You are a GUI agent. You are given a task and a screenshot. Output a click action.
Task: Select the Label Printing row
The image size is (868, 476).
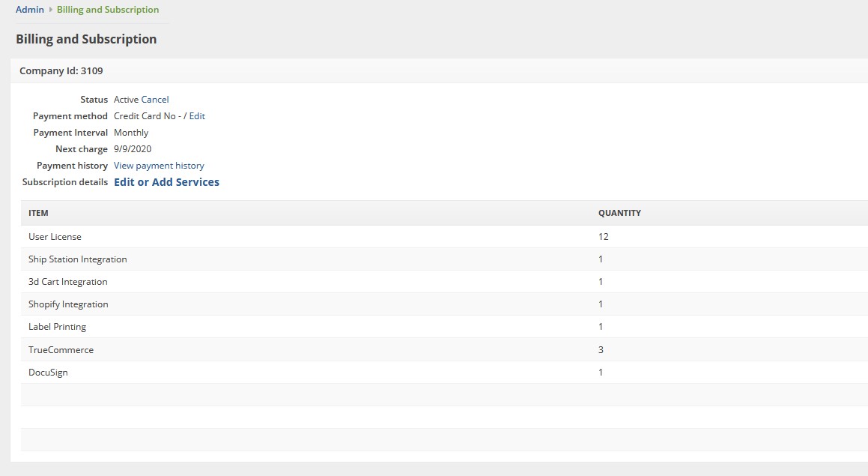point(445,327)
